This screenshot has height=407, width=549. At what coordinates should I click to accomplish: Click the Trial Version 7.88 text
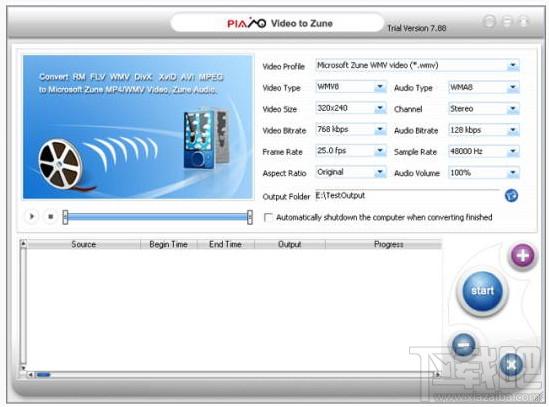416,28
